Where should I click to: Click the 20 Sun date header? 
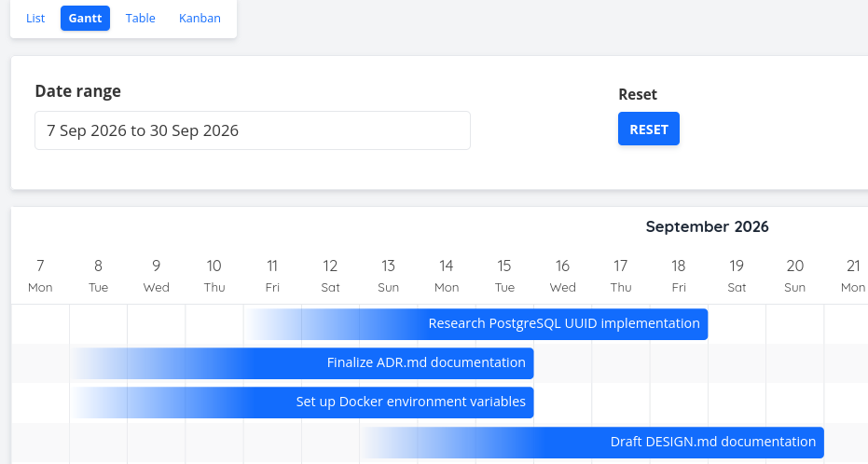coord(795,276)
